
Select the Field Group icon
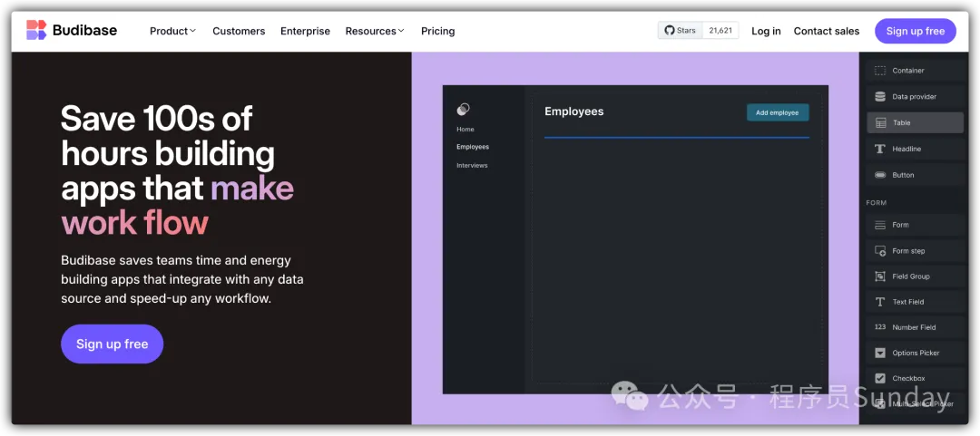[x=879, y=276]
